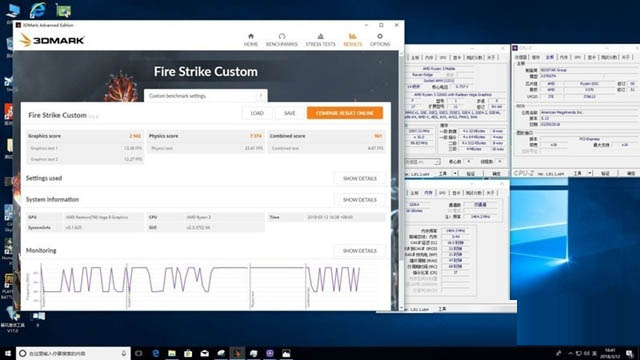Screen dimensions: 640x360
Task: Click the SAVE button
Action: click(x=289, y=113)
